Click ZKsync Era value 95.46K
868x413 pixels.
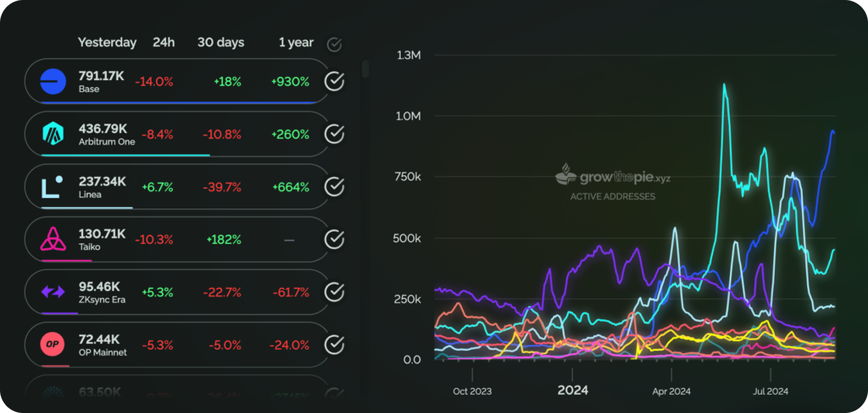[x=100, y=286]
